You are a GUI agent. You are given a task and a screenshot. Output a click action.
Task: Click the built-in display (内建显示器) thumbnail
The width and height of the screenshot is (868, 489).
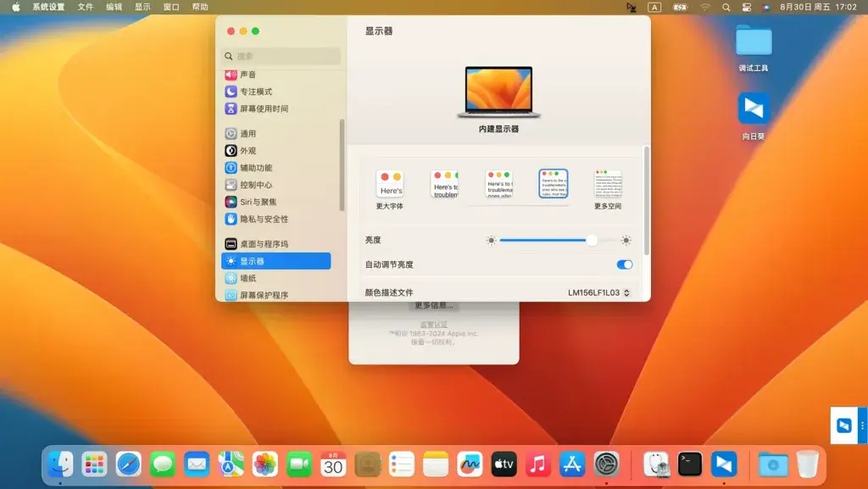[498, 92]
